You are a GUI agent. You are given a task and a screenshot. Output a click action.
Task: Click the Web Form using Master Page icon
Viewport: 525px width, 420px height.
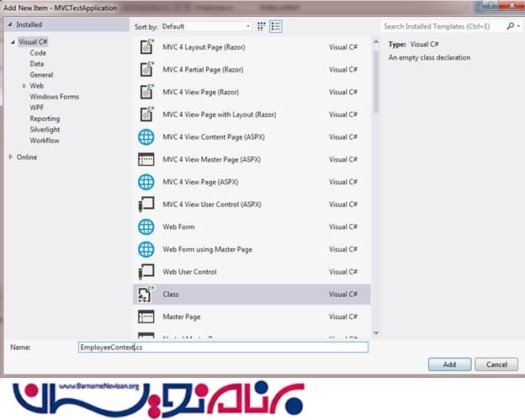(x=146, y=249)
